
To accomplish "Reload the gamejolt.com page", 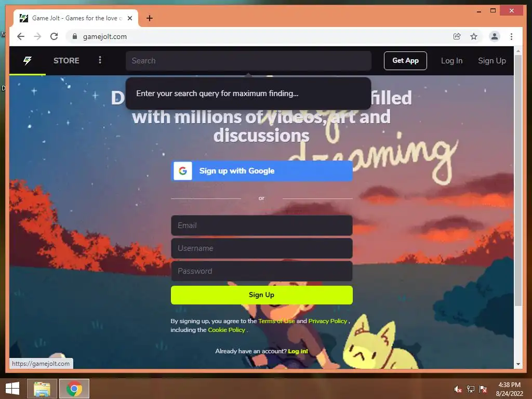I will [54, 36].
